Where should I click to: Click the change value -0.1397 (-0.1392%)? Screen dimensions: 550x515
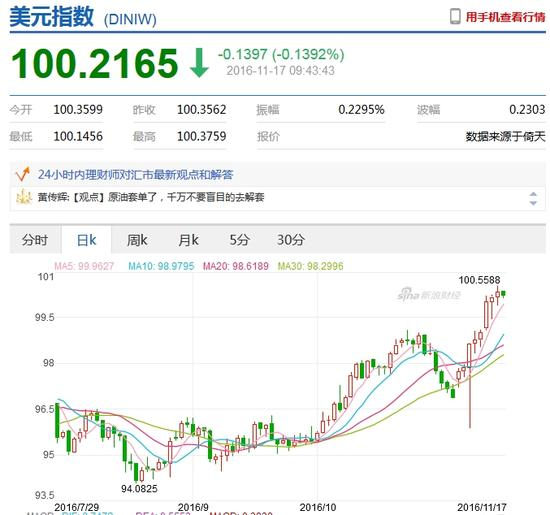point(281,54)
